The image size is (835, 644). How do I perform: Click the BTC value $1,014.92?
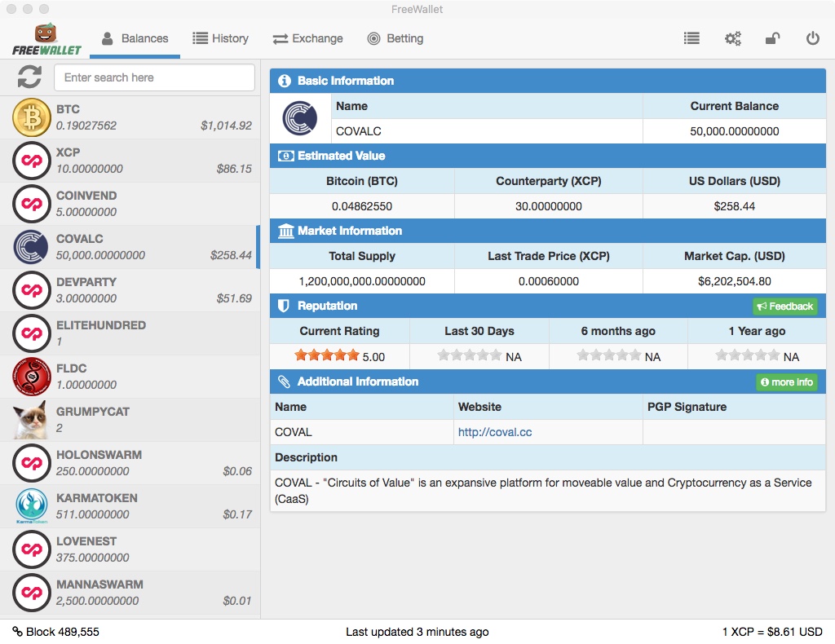(226, 126)
